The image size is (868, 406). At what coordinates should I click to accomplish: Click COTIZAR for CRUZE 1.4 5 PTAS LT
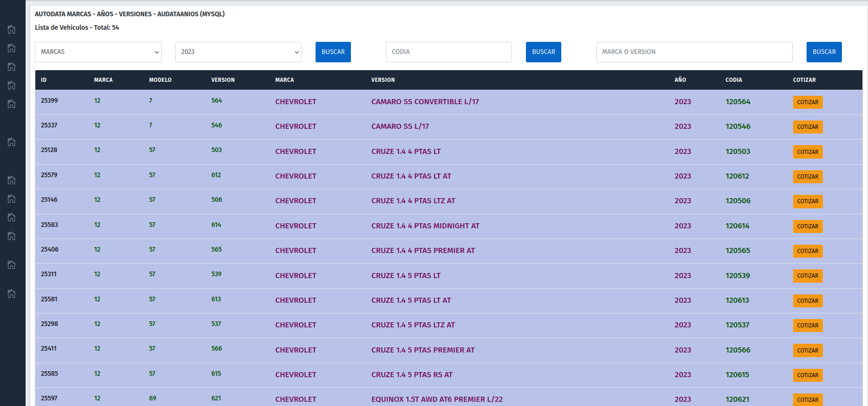coord(807,276)
